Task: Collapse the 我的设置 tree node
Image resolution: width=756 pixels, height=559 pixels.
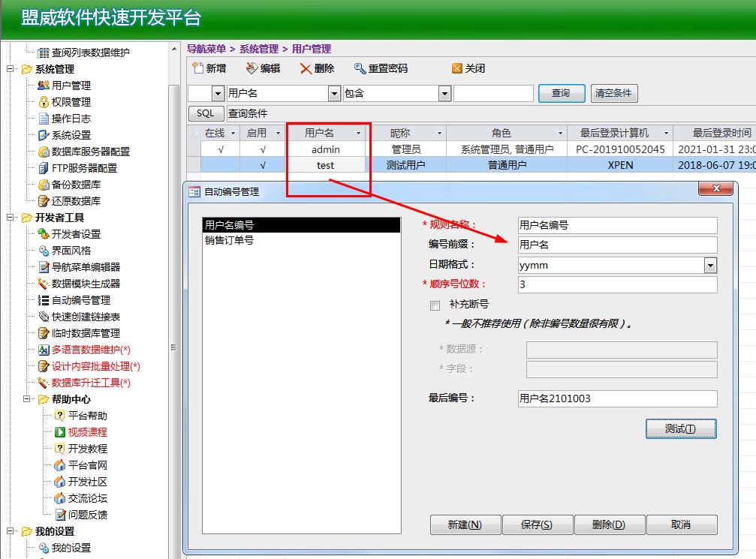Action: pos(10,531)
